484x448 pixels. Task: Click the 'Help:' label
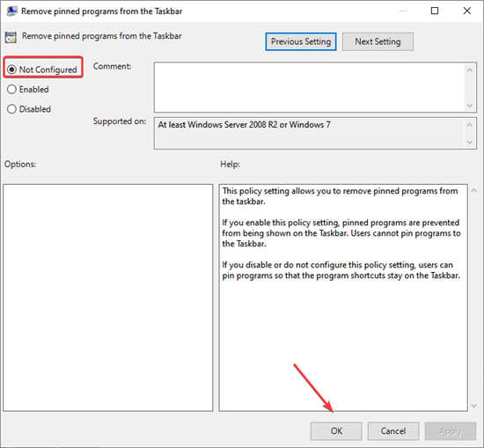(x=230, y=164)
